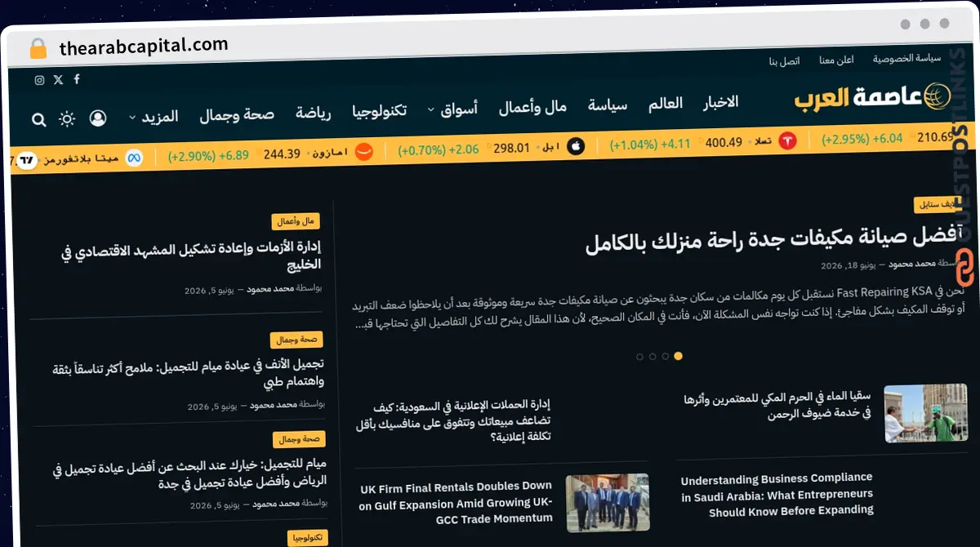The width and height of the screenshot is (980, 547).
Task: Click the Haram water service thumbnail
Action: coord(926,413)
